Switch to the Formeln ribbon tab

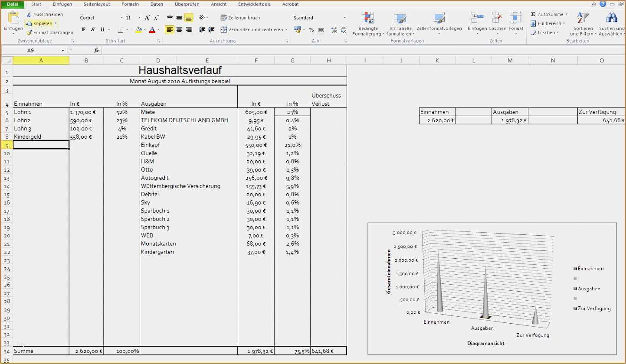[130, 4]
